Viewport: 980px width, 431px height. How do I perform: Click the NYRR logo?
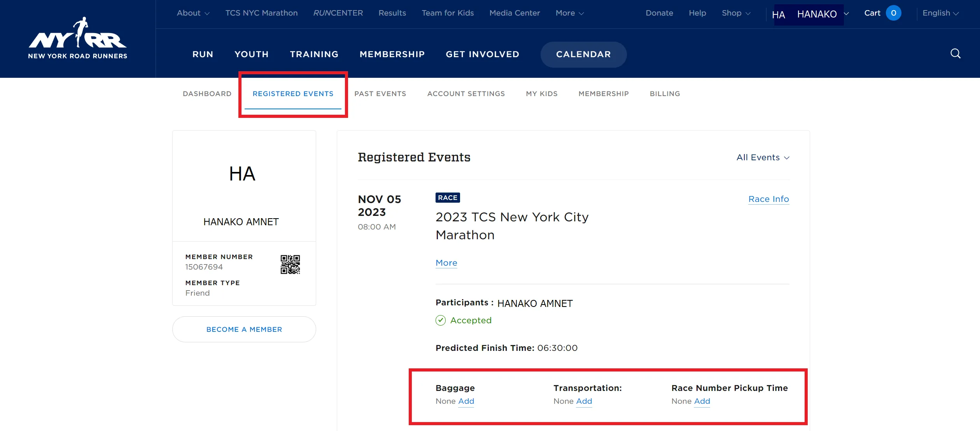[78, 38]
